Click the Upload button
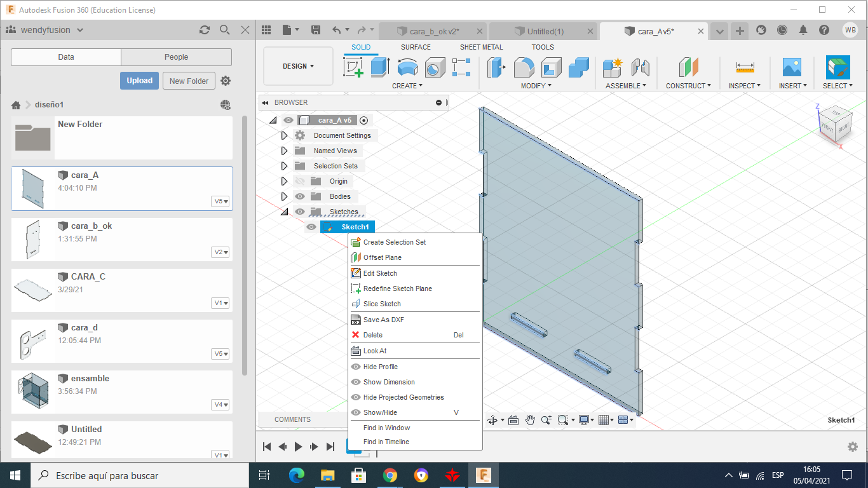 139,81
